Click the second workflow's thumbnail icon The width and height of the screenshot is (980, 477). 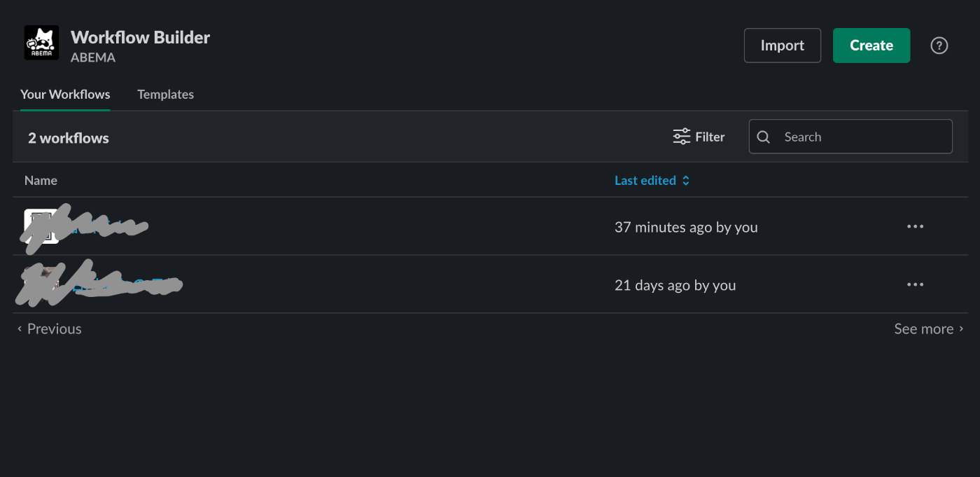(41, 284)
